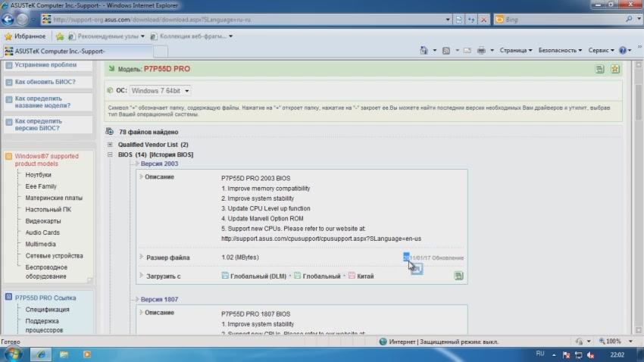Image resolution: width=644 pixels, height=362 pixels.
Task: Open address bar history dropdown arrow
Action: [448, 19]
